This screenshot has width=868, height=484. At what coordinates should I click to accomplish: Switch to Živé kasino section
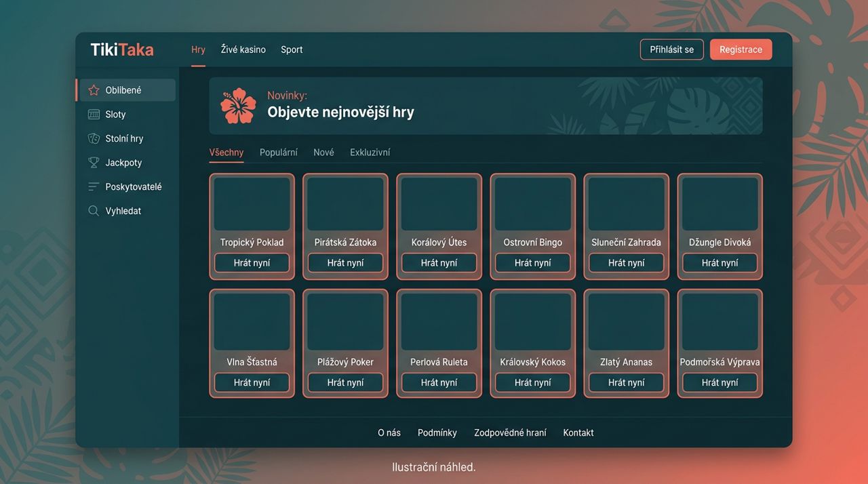(243, 49)
